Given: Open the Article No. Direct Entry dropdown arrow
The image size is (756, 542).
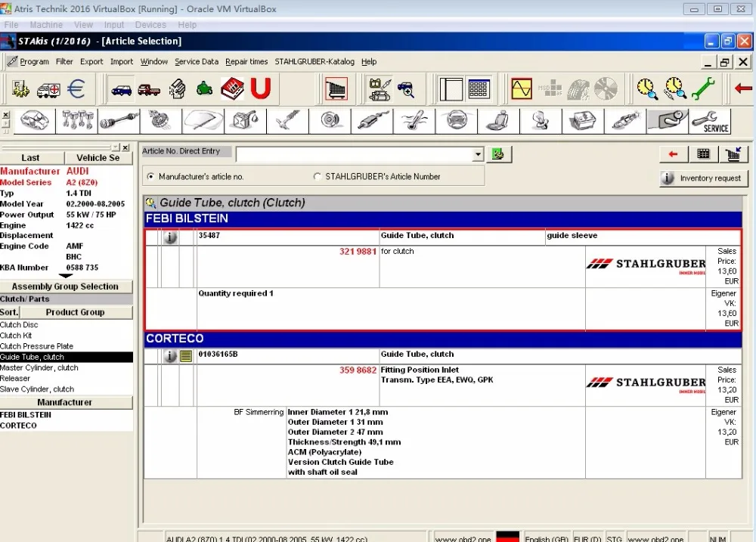Looking at the screenshot, I should (x=477, y=155).
